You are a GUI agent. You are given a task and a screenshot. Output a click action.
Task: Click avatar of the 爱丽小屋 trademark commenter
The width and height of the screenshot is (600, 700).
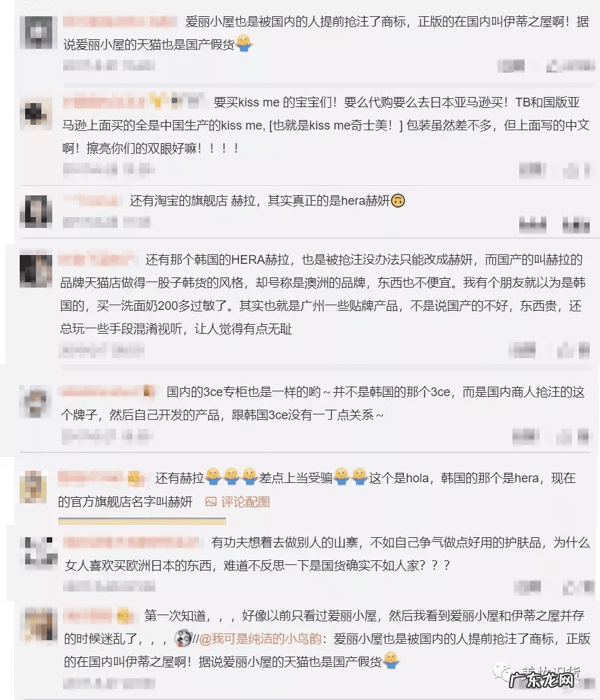[x=36, y=33]
